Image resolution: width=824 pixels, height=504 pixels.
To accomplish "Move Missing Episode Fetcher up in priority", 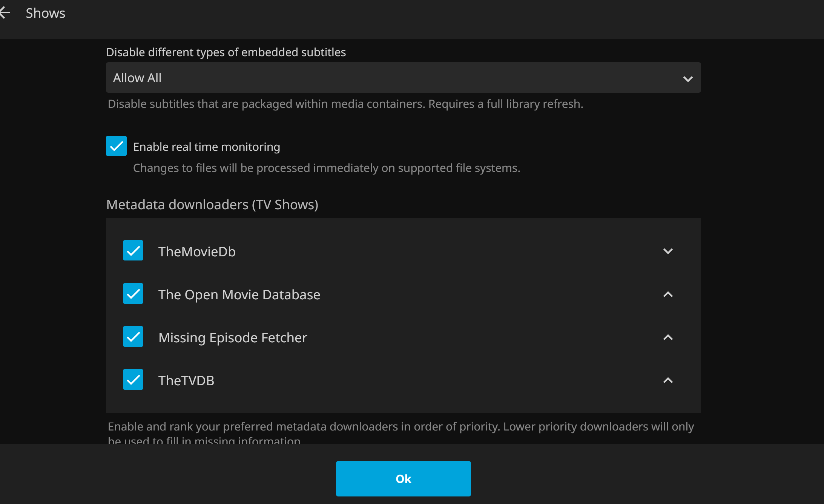I will 667,337.
